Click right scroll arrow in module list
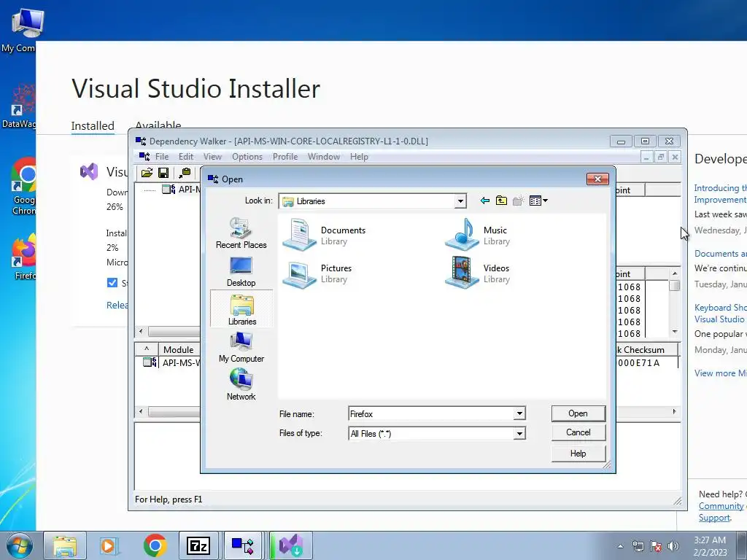 [675, 411]
